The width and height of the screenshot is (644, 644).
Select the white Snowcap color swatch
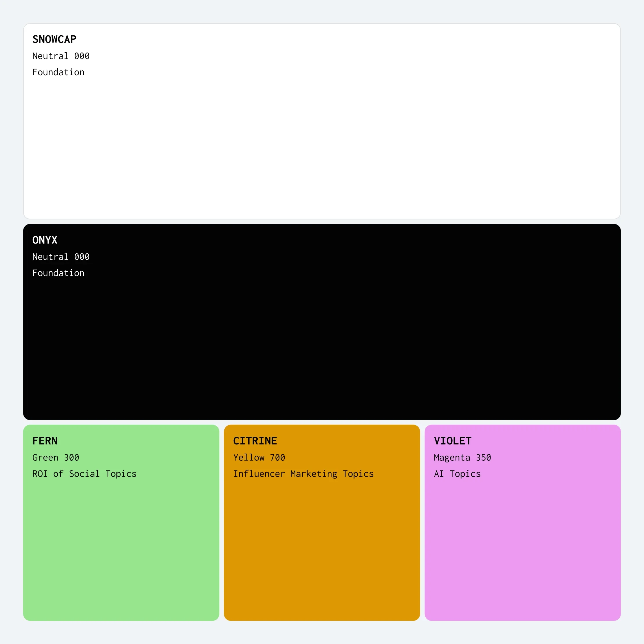322,121
